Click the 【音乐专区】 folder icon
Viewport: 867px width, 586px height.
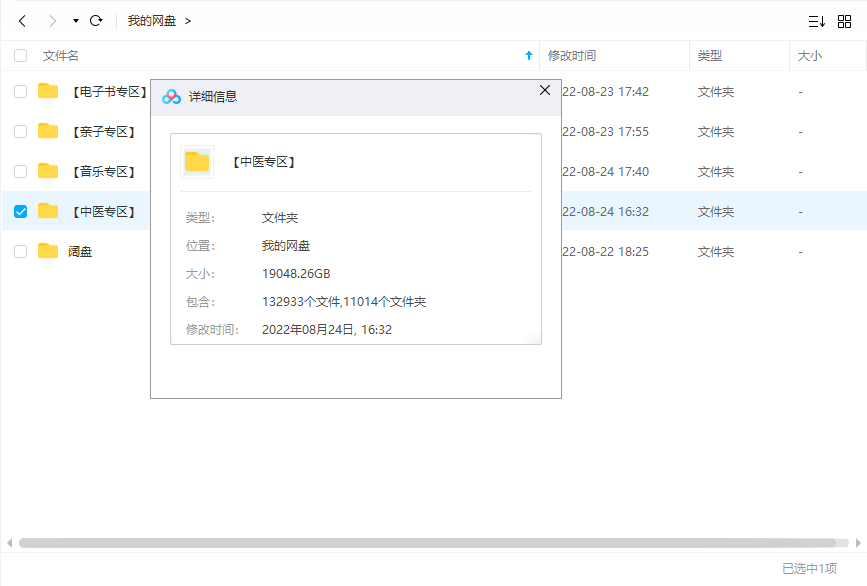click(48, 171)
